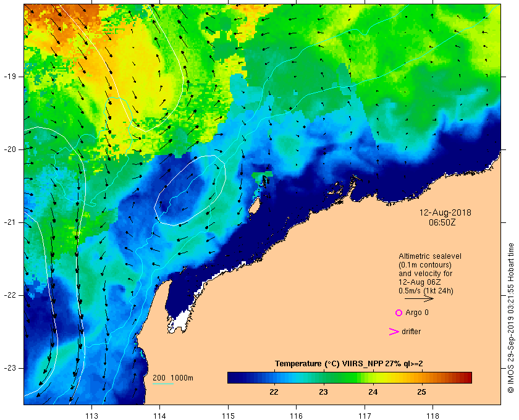Click the time text 06:50Z
Screen dimensions: 519x420
[x=442, y=222]
